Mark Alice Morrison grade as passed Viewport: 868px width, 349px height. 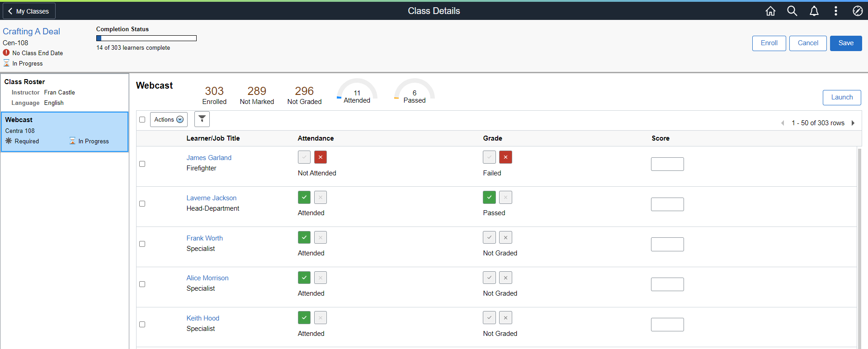(x=489, y=278)
